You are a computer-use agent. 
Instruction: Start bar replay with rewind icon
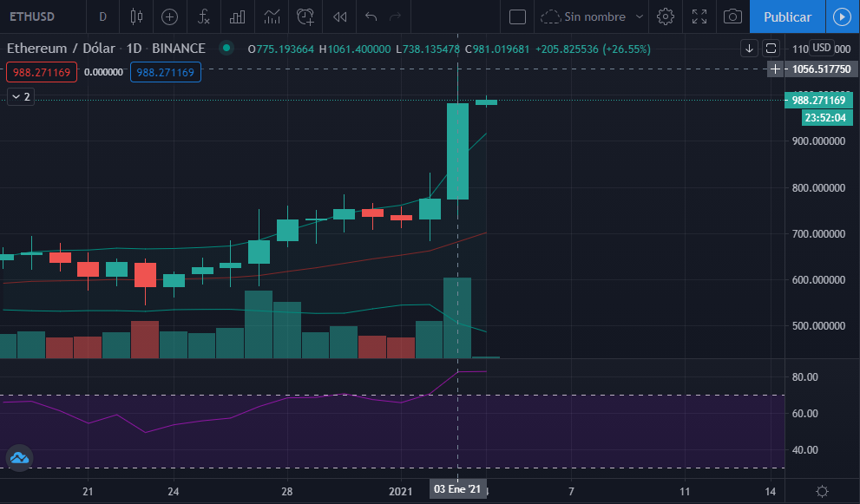[339, 16]
